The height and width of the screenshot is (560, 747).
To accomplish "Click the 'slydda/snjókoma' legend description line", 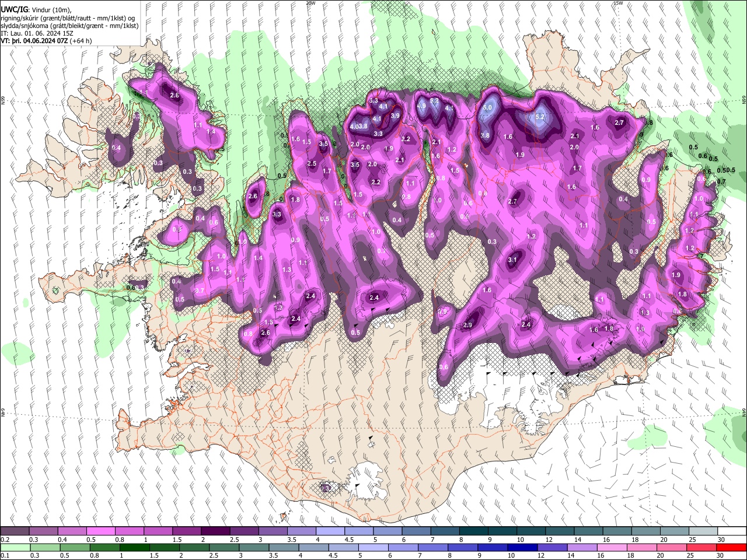I will (69, 26).
